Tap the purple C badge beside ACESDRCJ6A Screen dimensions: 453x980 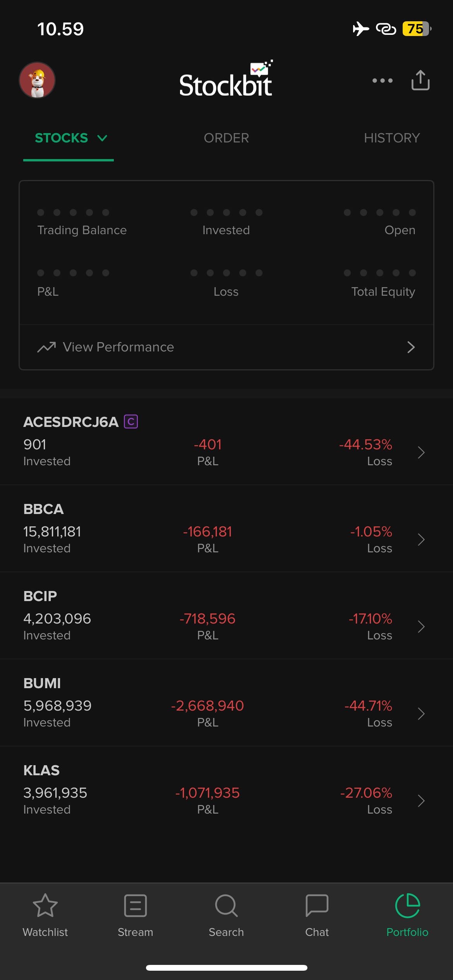[x=131, y=421]
